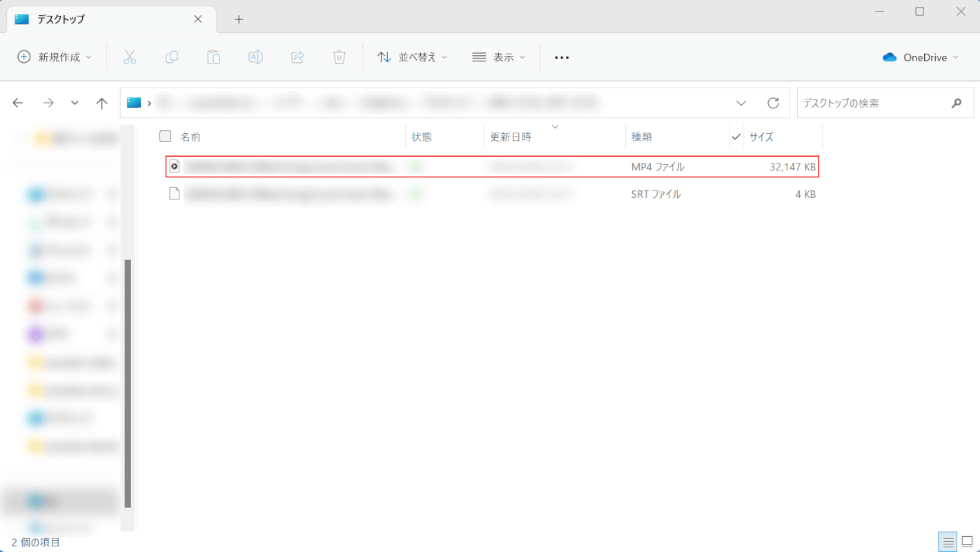Click the SRT file document icon
Screen dimensions: 980x552
pos(175,194)
